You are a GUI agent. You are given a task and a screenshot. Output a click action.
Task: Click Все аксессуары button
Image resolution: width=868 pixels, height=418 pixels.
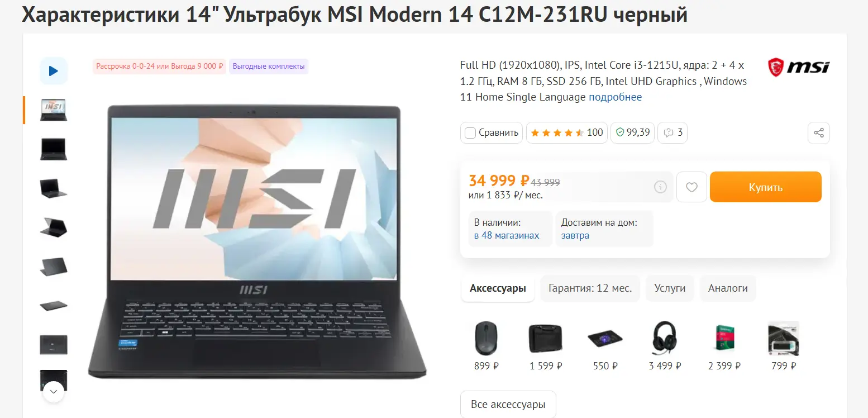[x=508, y=405]
